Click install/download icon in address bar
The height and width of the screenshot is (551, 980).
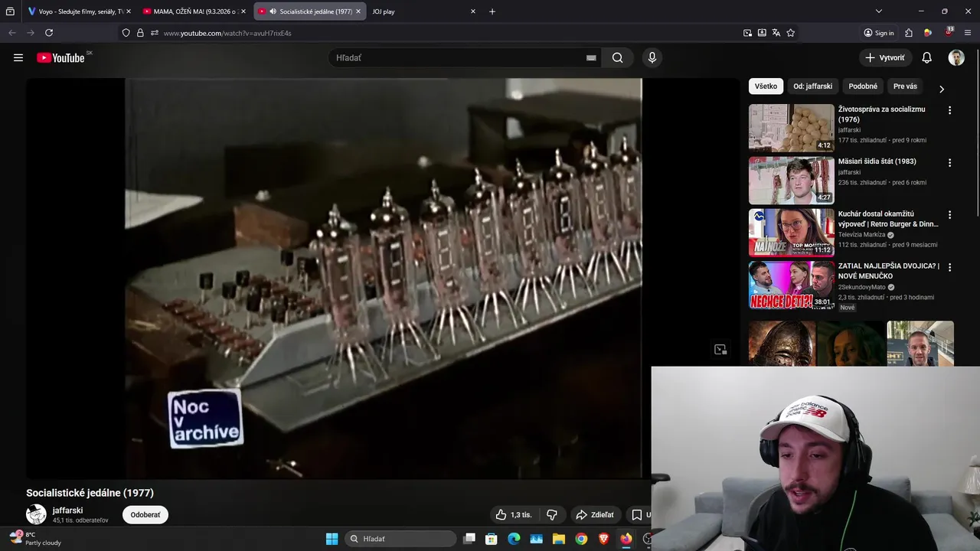coord(762,33)
